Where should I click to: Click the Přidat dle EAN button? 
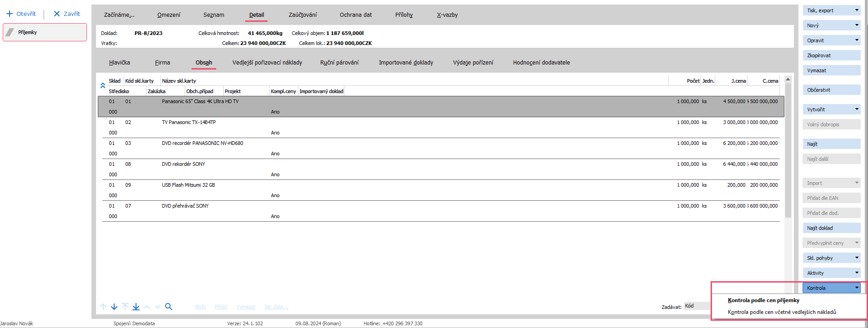(832, 198)
